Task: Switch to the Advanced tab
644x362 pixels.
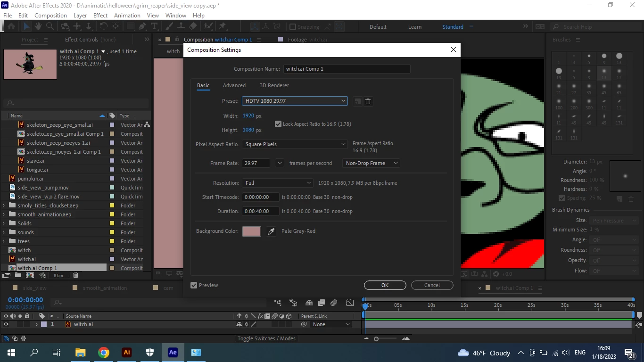Action: pyautogui.click(x=234, y=85)
